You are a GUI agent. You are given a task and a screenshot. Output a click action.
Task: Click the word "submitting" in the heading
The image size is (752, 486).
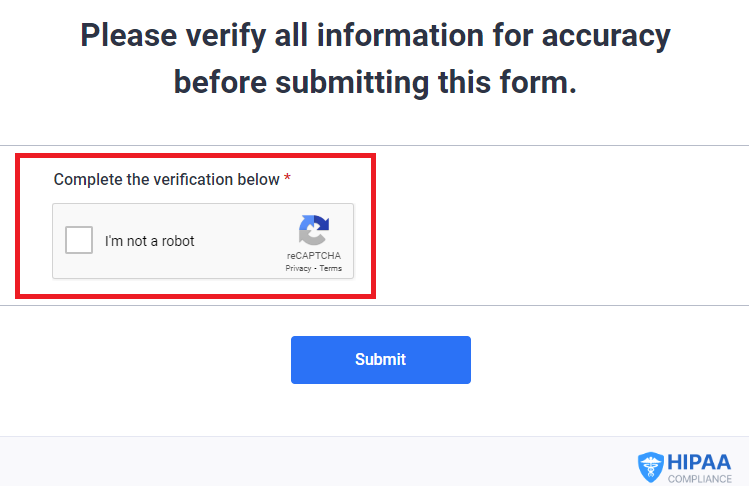(352, 83)
